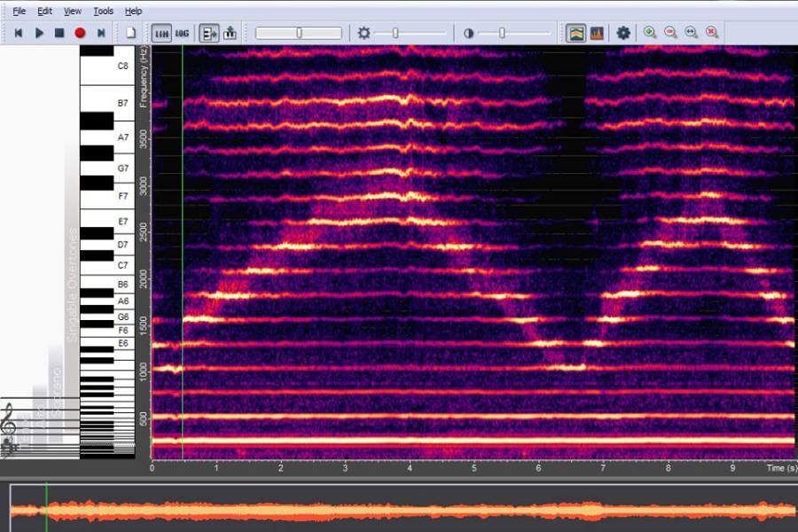The height and width of the screenshot is (532, 798).
Task: Click the new blank document icon
Action: pyautogui.click(x=130, y=33)
